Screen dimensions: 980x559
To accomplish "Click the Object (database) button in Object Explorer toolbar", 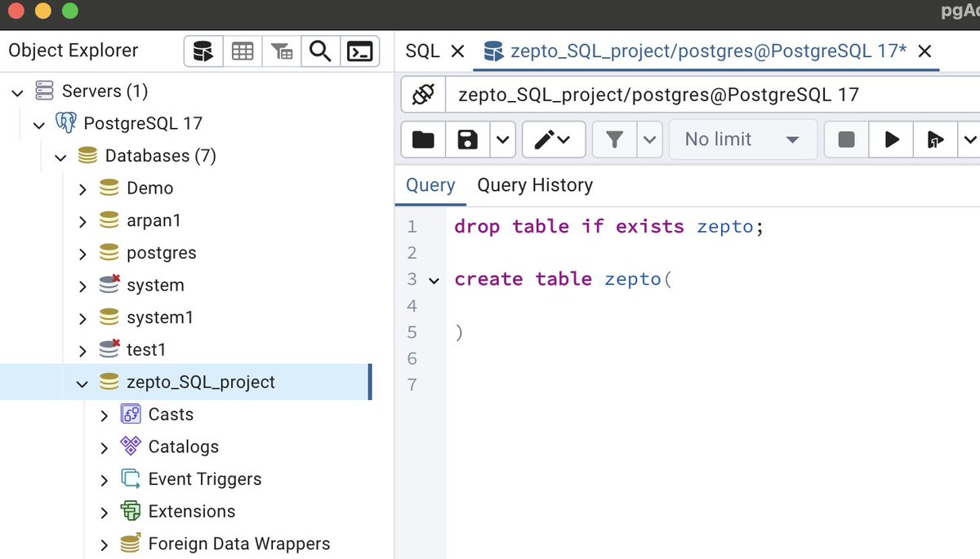I will [x=203, y=51].
